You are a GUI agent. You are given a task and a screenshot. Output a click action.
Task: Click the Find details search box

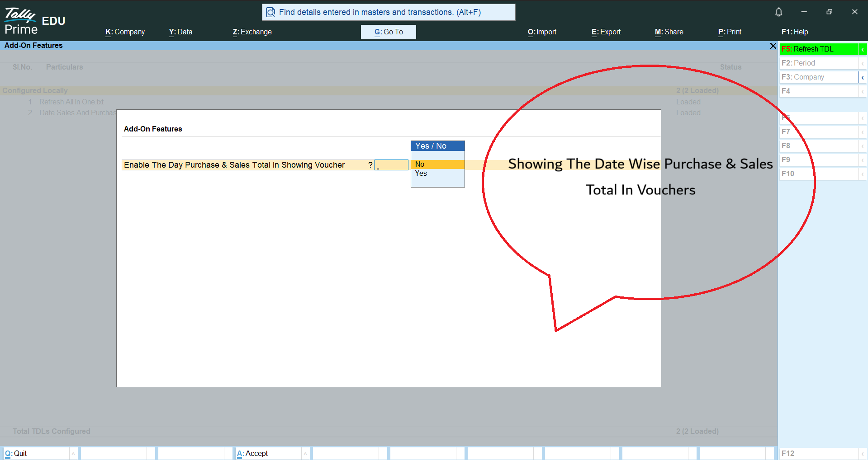(389, 12)
